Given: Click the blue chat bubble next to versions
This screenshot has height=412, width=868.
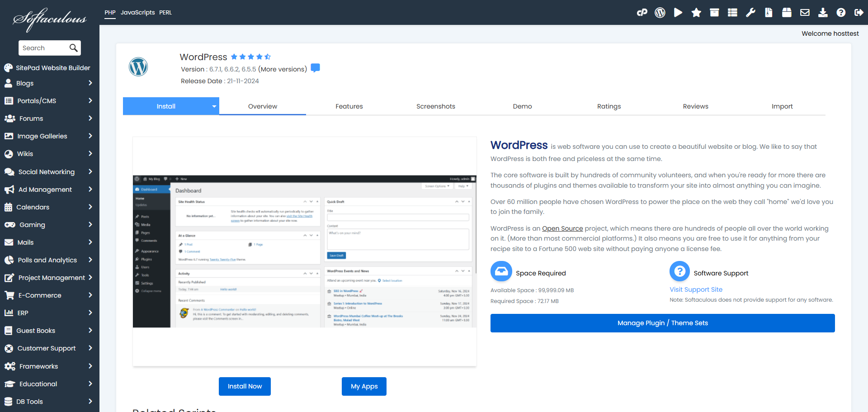Looking at the screenshot, I should (316, 68).
